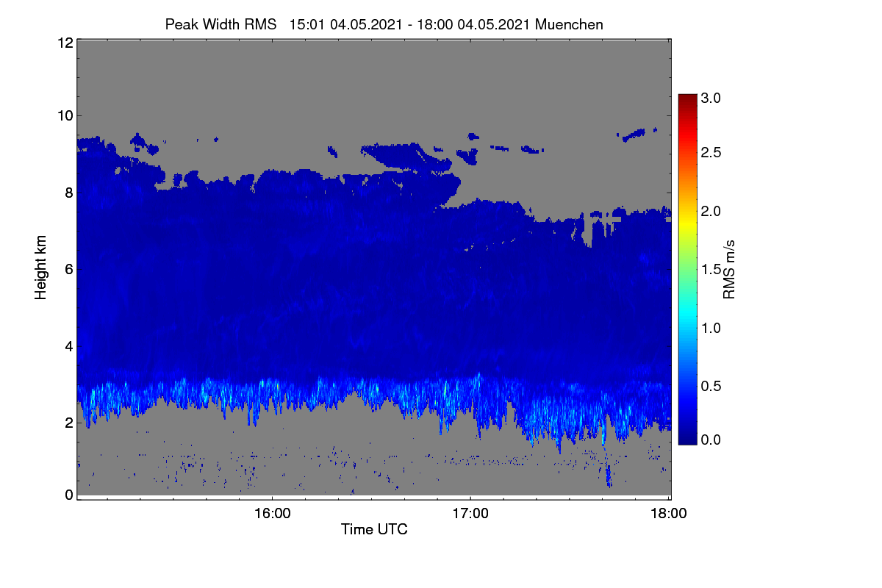Click the dark red top of the colorbar
882x588 pixels.
coord(686,100)
